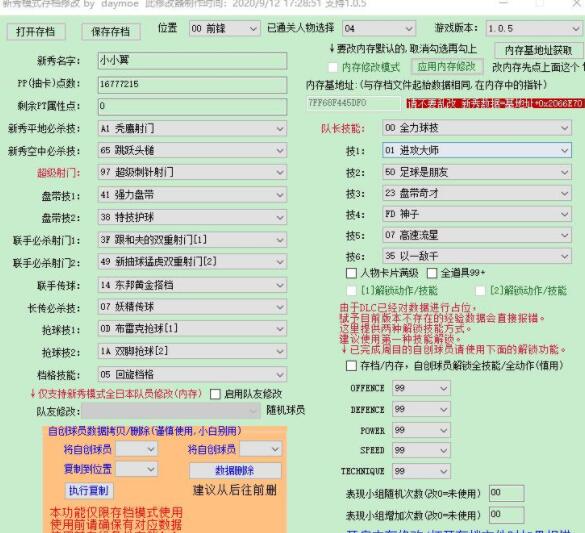The width and height of the screenshot is (585, 533).
Task: Open the 联手必杀射门1 dropdown
Action: coord(193,240)
